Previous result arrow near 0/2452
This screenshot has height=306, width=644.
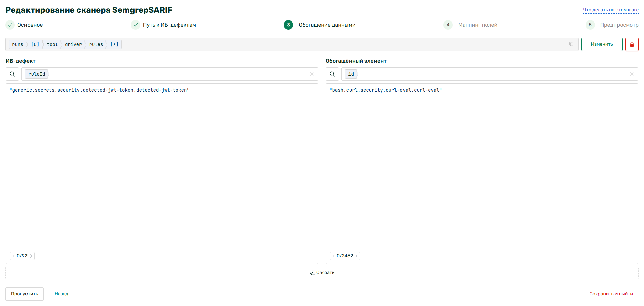(x=333, y=256)
